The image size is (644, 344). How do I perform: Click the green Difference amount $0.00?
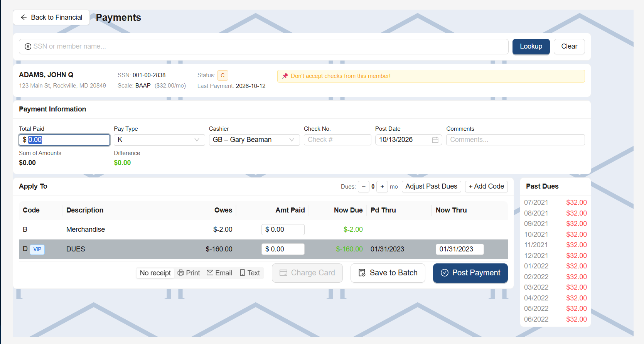point(122,163)
